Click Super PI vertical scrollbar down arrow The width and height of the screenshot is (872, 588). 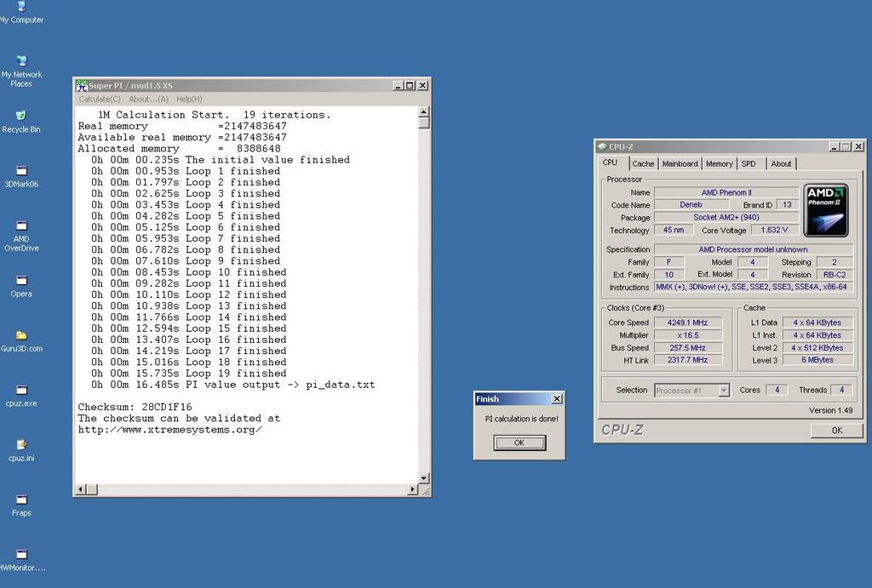[x=424, y=478]
